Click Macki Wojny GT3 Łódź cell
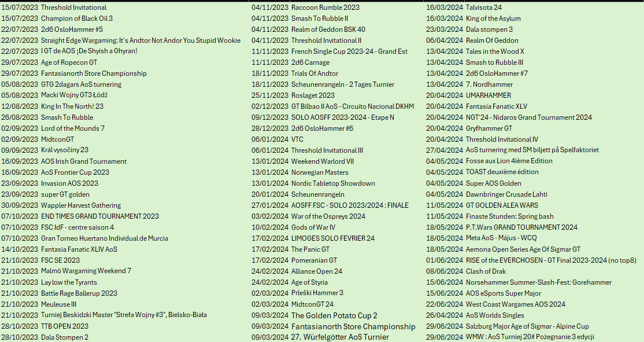The height and width of the screenshot is (342, 644). click(75, 95)
